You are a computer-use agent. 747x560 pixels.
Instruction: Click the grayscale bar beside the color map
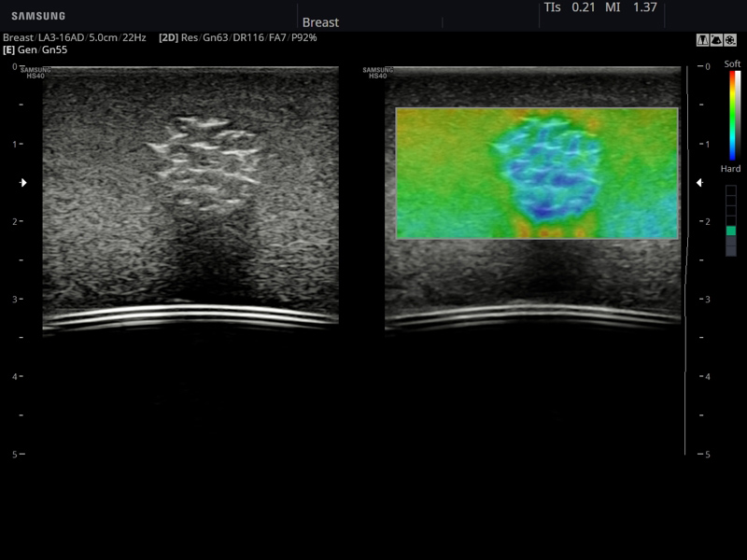(x=738, y=116)
